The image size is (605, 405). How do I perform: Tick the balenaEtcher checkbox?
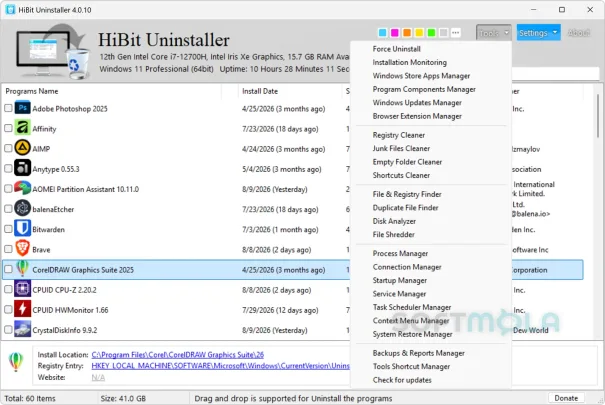pos(8,209)
